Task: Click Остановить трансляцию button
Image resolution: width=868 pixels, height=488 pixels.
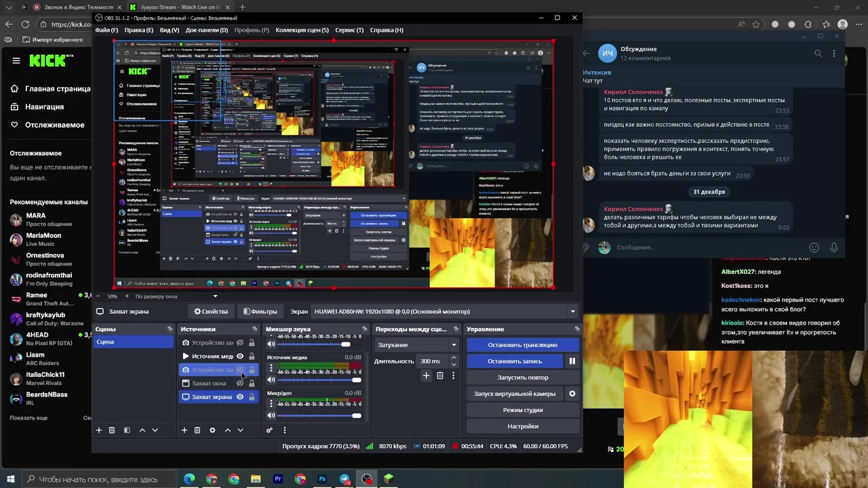Action: coord(522,345)
